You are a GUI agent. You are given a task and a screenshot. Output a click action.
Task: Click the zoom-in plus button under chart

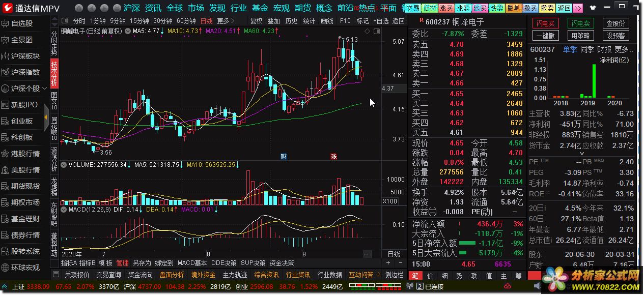(388, 263)
